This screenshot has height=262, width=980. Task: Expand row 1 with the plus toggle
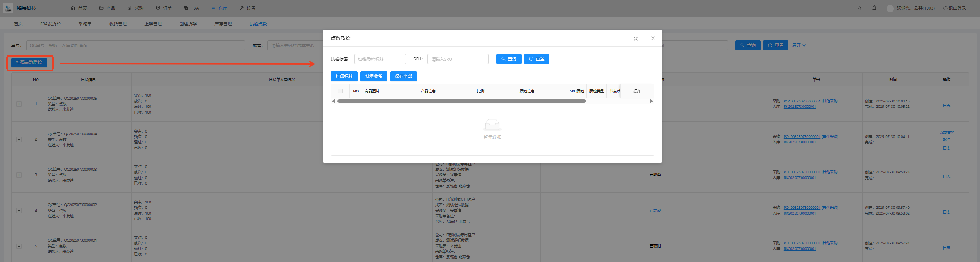coord(19,104)
